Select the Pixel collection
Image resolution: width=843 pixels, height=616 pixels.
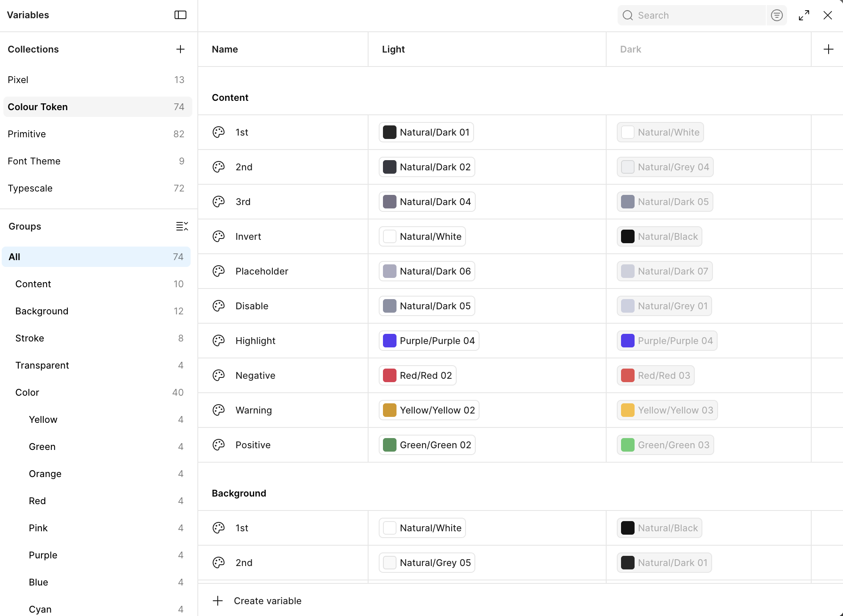click(x=97, y=80)
